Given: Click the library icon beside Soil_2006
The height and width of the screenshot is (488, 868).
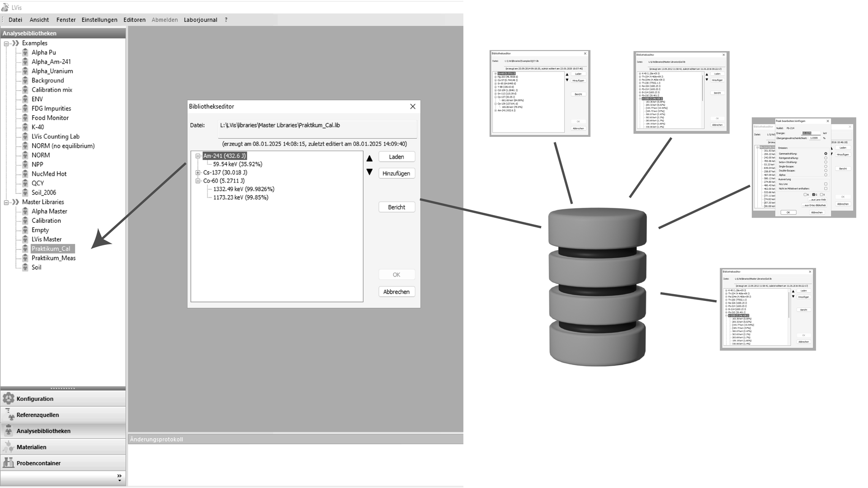Looking at the screenshot, I should coord(25,192).
